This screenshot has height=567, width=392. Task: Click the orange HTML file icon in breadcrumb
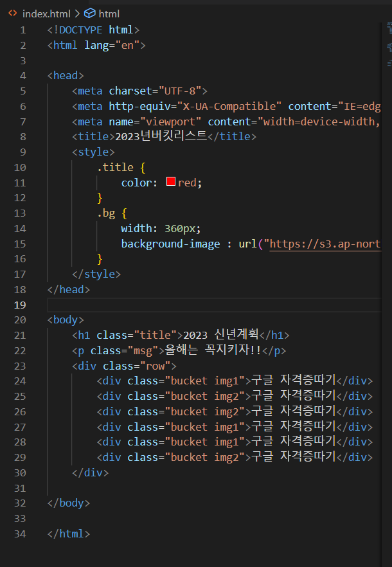pos(13,14)
